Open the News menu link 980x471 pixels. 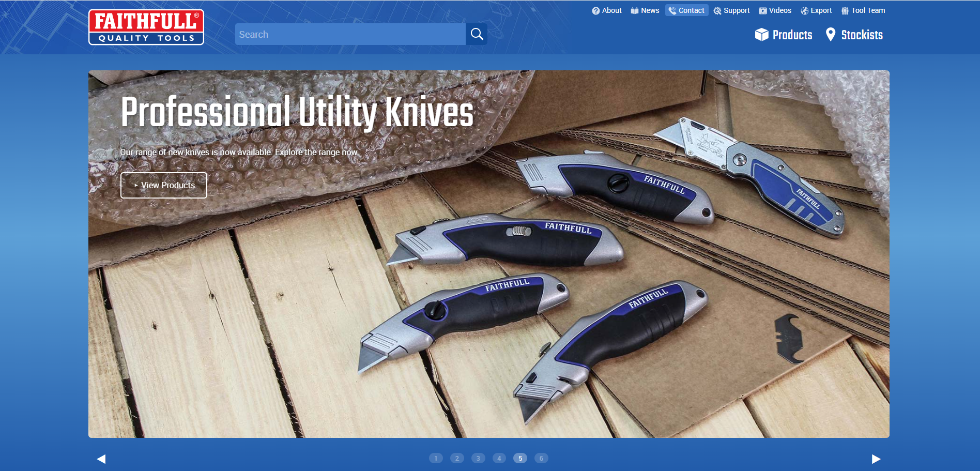pos(645,10)
